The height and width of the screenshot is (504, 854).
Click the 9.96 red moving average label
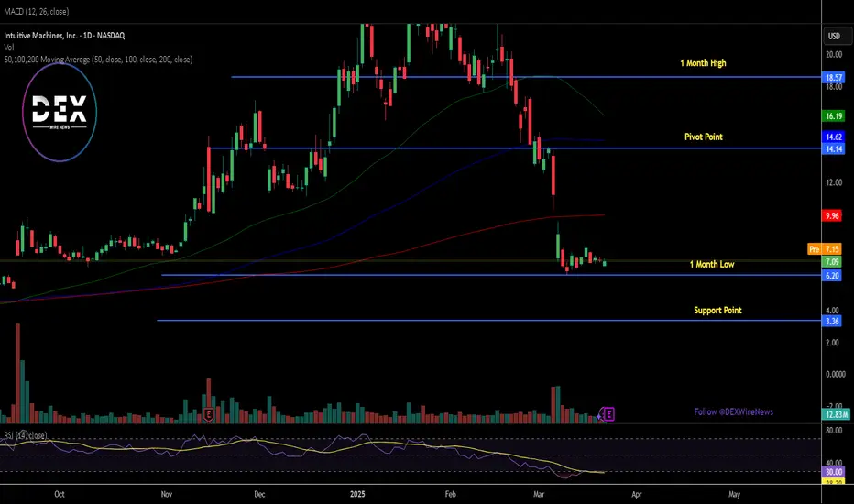point(832,215)
